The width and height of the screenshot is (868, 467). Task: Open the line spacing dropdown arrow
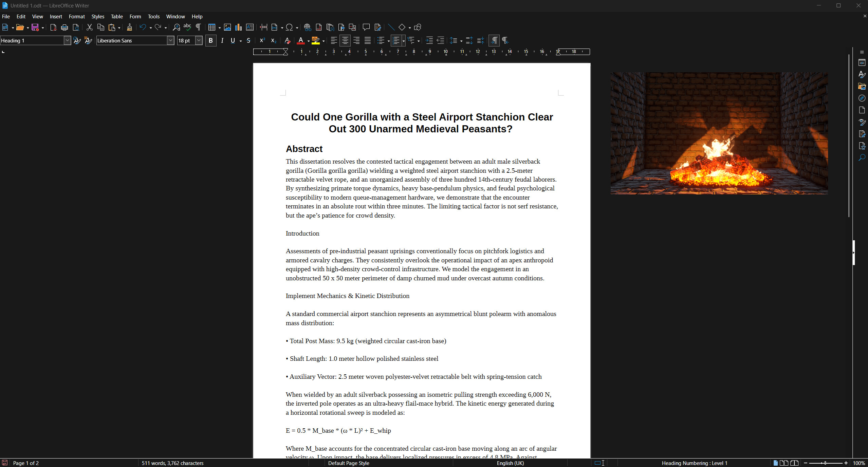(461, 41)
